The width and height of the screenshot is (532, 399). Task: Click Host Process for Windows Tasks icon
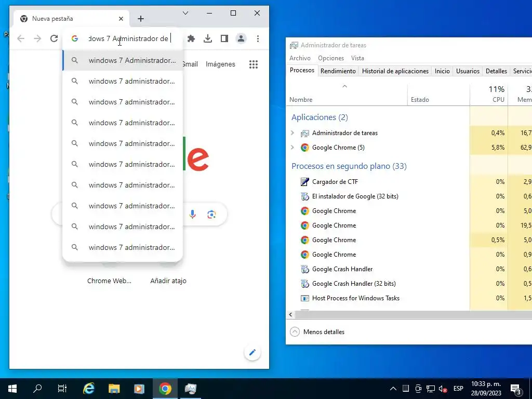pyautogui.click(x=304, y=298)
